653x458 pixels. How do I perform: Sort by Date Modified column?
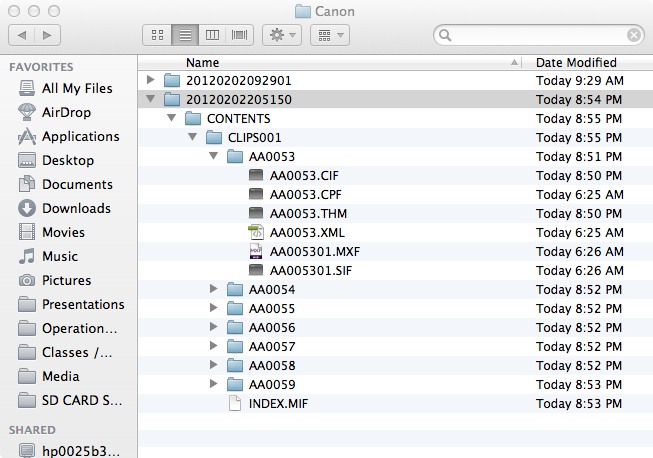(576, 62)
